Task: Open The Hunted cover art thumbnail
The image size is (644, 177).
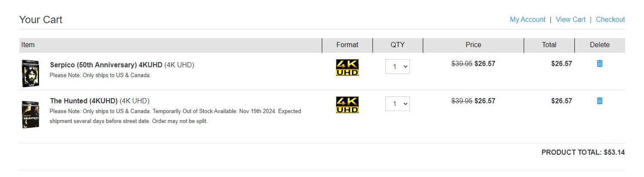Action: [31, 114]
